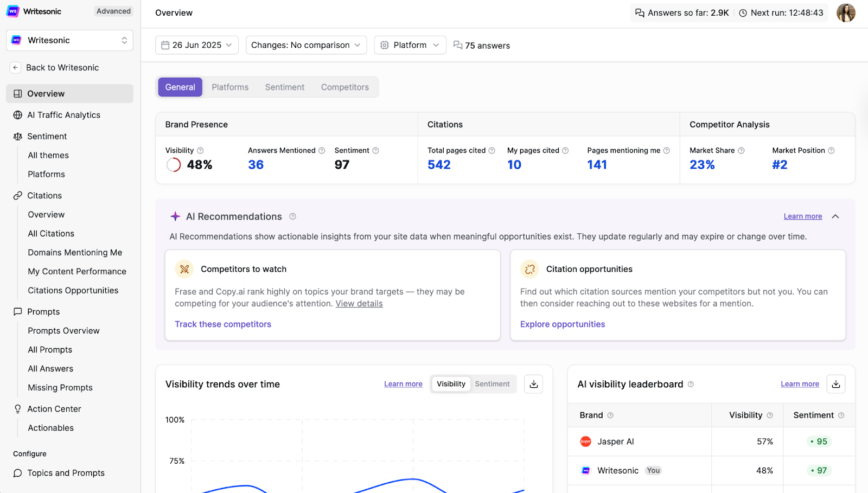Viewport: 868px width, 493px height.
Task: Click the info icon beside Total pages cited
Action: 492,151
